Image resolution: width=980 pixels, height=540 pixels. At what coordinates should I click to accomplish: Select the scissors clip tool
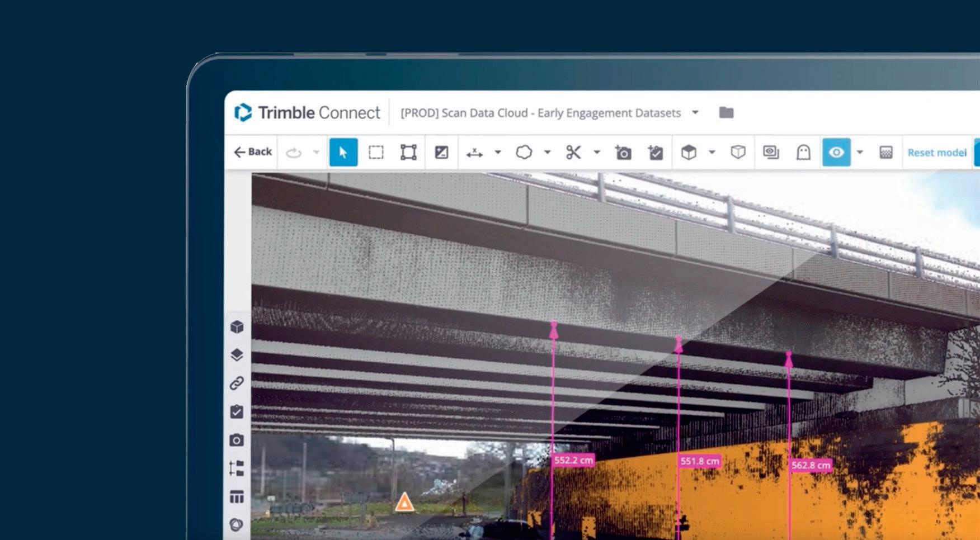pyautogui.click(x=573, y=152)
